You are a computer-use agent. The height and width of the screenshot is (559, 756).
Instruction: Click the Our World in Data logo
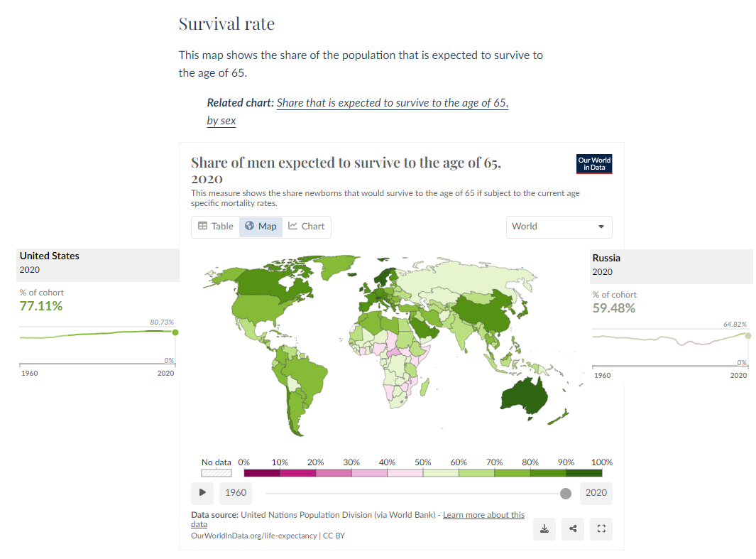coord(594,164)
